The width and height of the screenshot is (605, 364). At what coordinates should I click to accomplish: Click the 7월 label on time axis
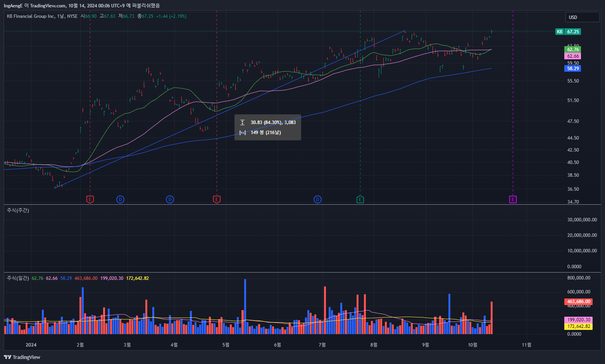click(x=322, y=345)
